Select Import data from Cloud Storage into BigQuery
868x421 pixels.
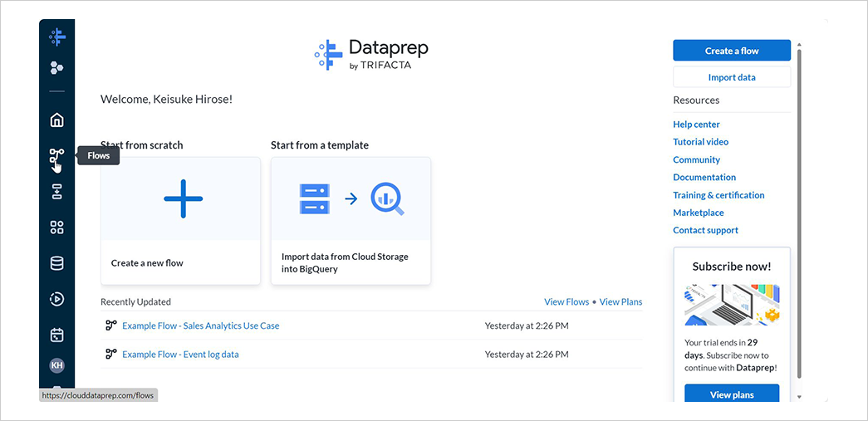click(x=345, y=263)
